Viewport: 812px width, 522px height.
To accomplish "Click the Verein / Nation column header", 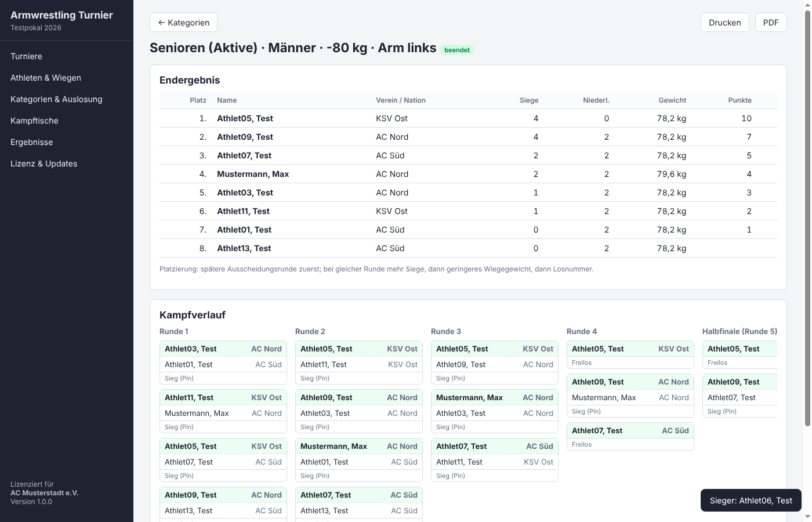I will click(401, 100).
